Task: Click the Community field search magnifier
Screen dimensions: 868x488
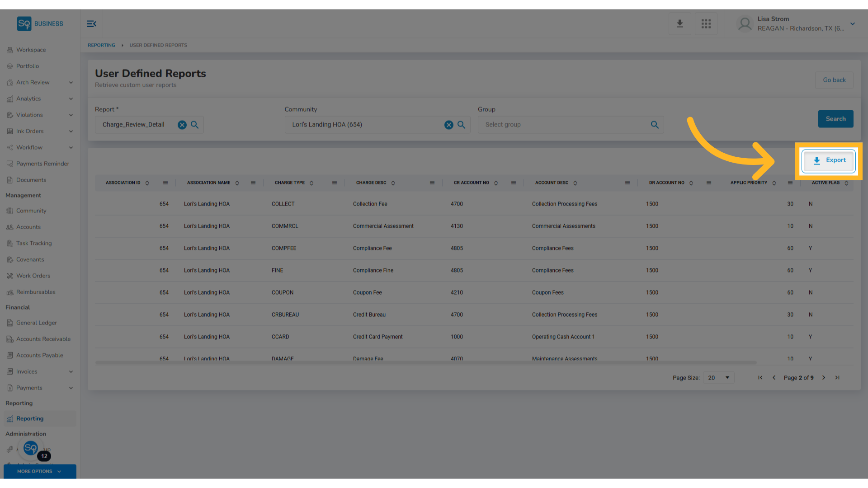Action: pyautogui.click(x=462, y=125)
